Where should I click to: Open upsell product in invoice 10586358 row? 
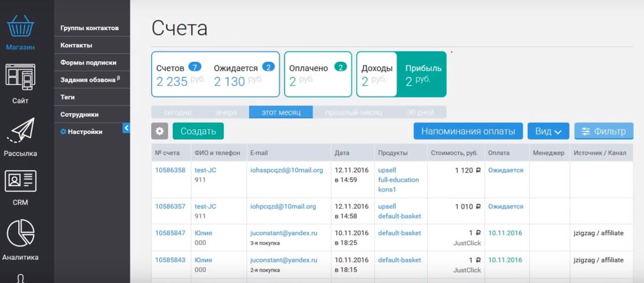pyautogui.click(x=387, y=170)
